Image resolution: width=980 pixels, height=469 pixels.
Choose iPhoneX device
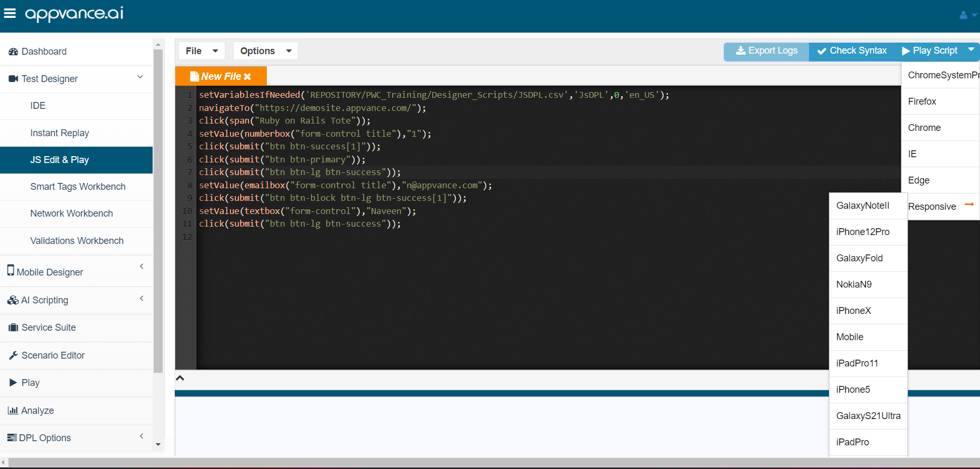click(x=868, y=311)
